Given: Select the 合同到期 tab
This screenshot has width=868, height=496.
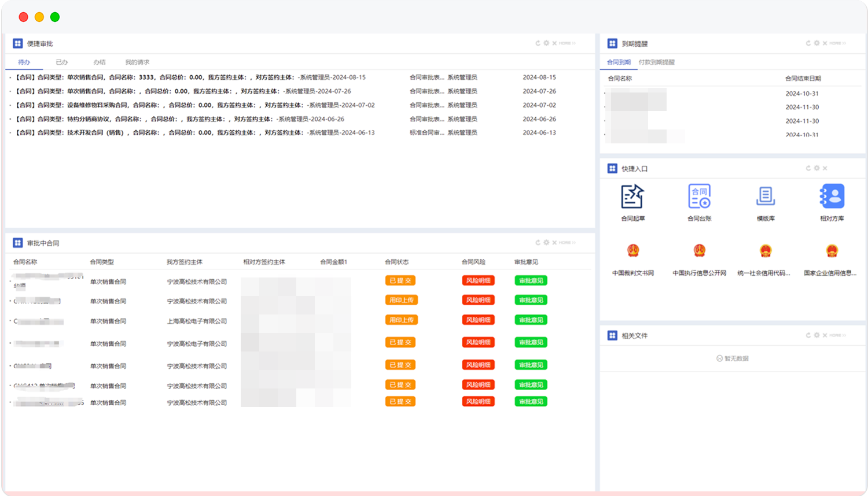Looking at the screenshot, I should point(619,62).
